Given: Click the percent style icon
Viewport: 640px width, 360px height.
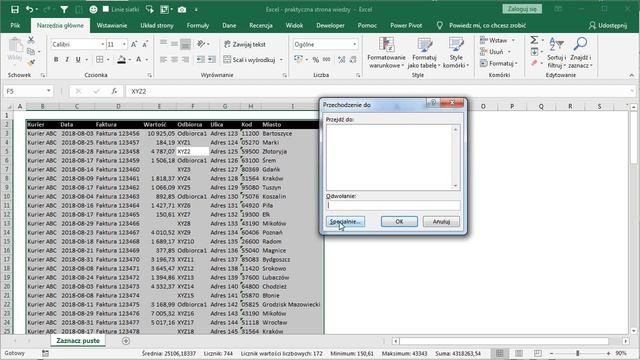Looking at the screenshot, I should [316, 60].
